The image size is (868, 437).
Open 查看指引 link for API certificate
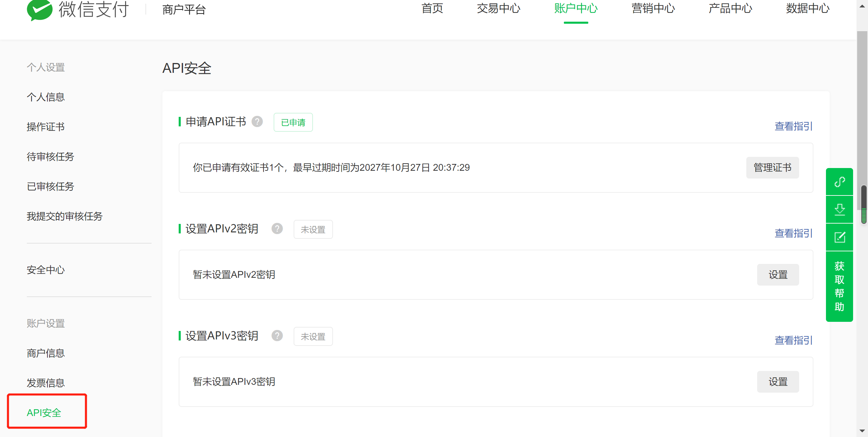[793, 126]
